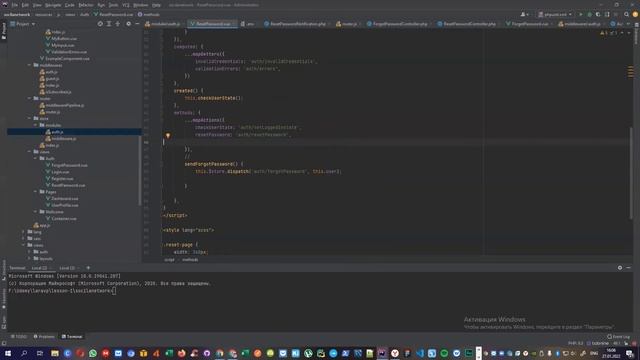Click the collapse all icon in Project panel
This screenshot has width=640, height=360.
[x=118, y=24]
